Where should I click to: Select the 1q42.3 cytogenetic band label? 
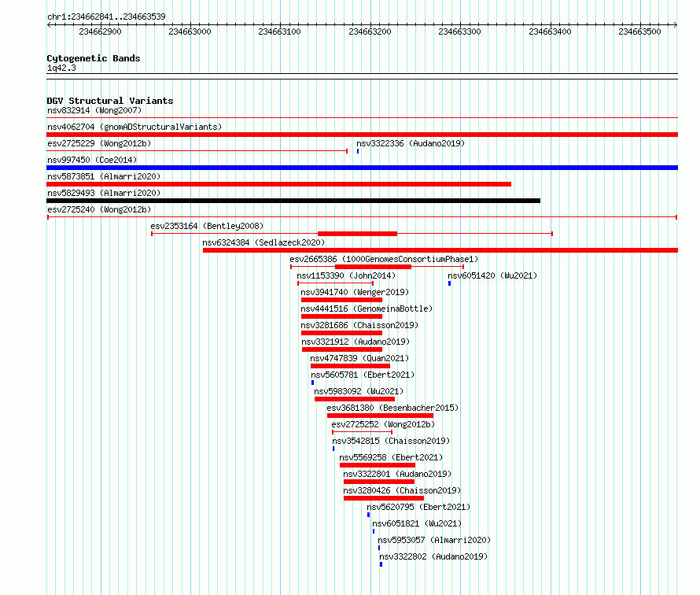(x=61, y=68)
